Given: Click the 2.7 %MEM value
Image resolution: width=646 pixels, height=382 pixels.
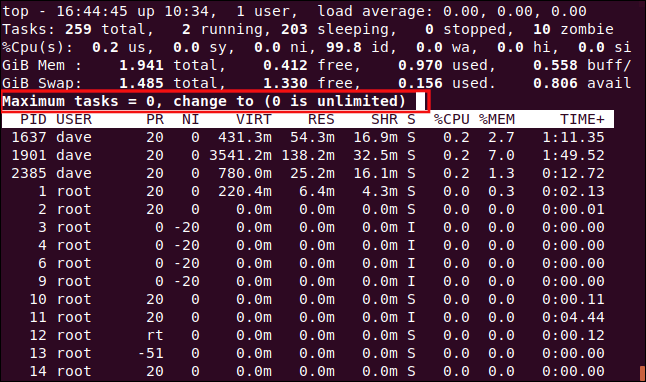Looking at the screenshot, I should 501,137.
